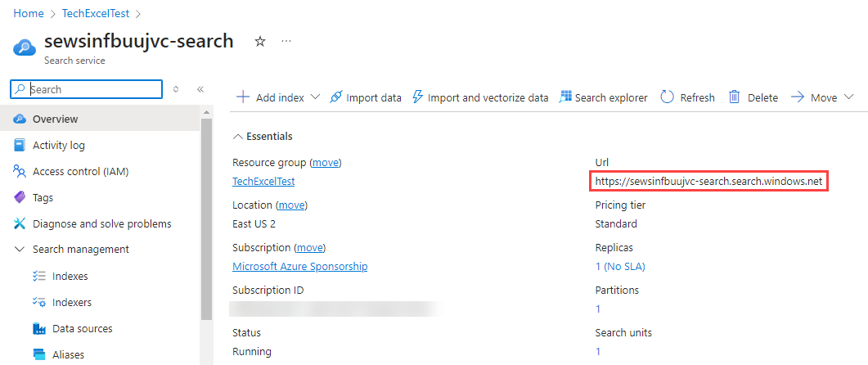868x365 pixels.
Task: Click the up-down sort arrows beside search box
Action: [176, 89]
